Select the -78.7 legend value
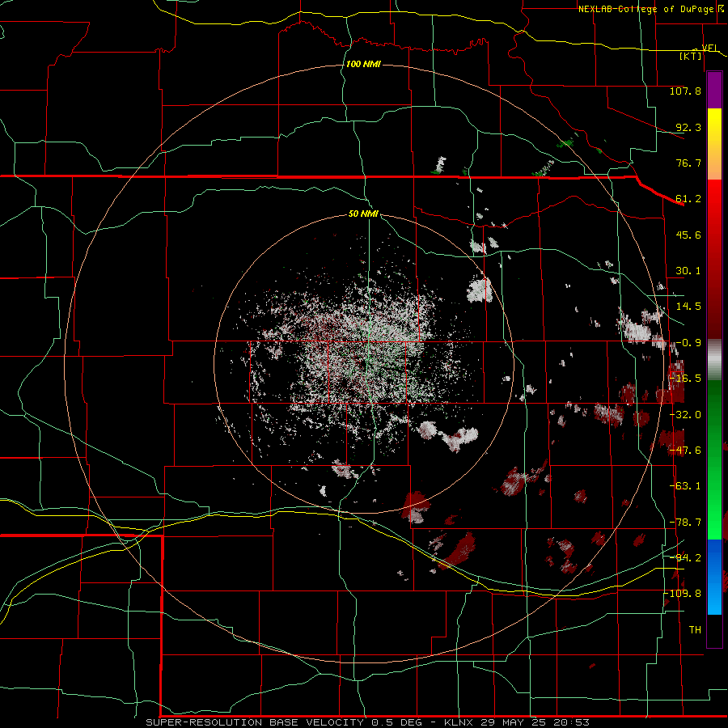This screenshot has height=728, width=728. tap(684, 523)
